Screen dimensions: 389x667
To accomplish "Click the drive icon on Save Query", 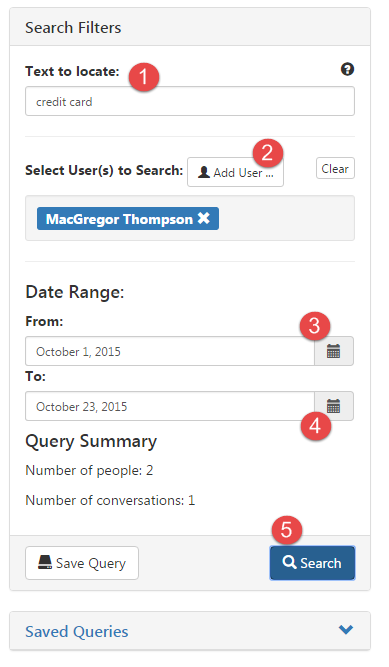I will point(45,562).
